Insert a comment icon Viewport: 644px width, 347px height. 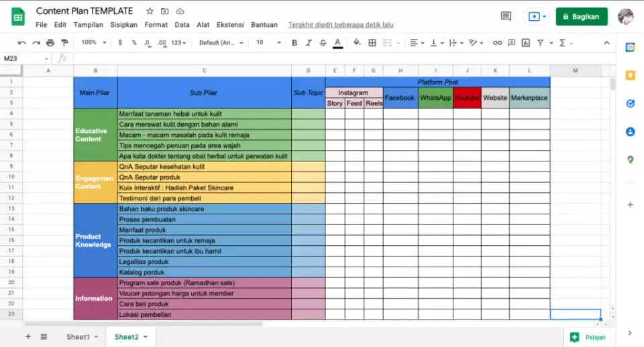pyautogui.click(x=511, y=43)
